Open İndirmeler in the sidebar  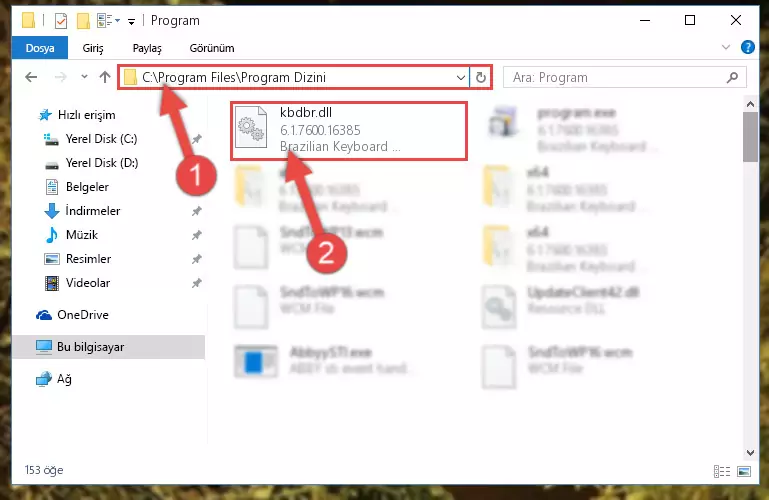pyautogui.click(x=82, y=211)
